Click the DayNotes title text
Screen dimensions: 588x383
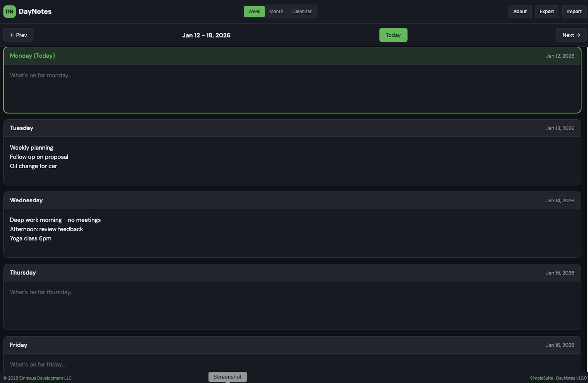[x=35, y=11]
